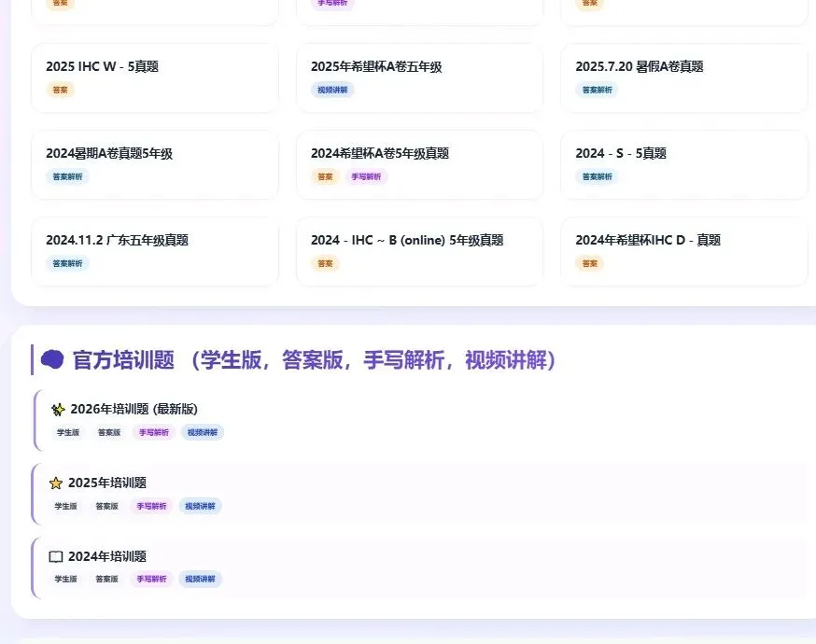This screenshot has height=644, width=816.
Task: Click the sparkle icon beside 2026年培训题
Action: point(58,410)
